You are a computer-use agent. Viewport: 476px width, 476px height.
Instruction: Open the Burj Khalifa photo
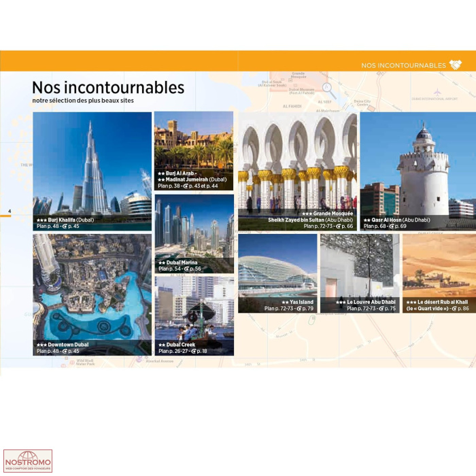tap(92, 171)
